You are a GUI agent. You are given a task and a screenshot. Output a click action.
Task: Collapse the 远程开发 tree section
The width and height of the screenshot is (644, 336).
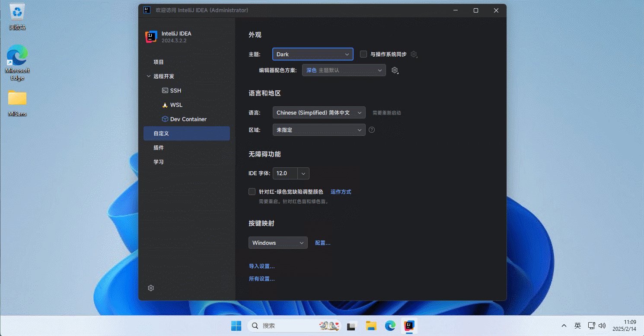(x=149, y=76)
